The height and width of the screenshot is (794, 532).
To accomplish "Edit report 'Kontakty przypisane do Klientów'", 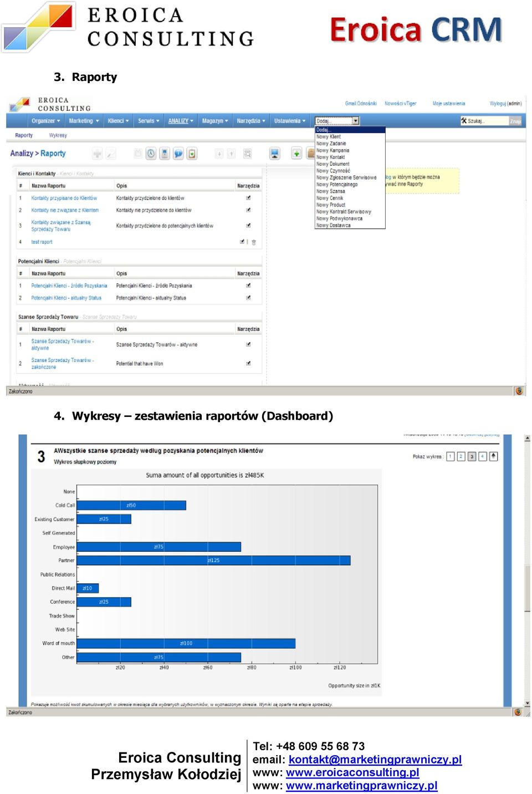I will click(x=248, y=198).
